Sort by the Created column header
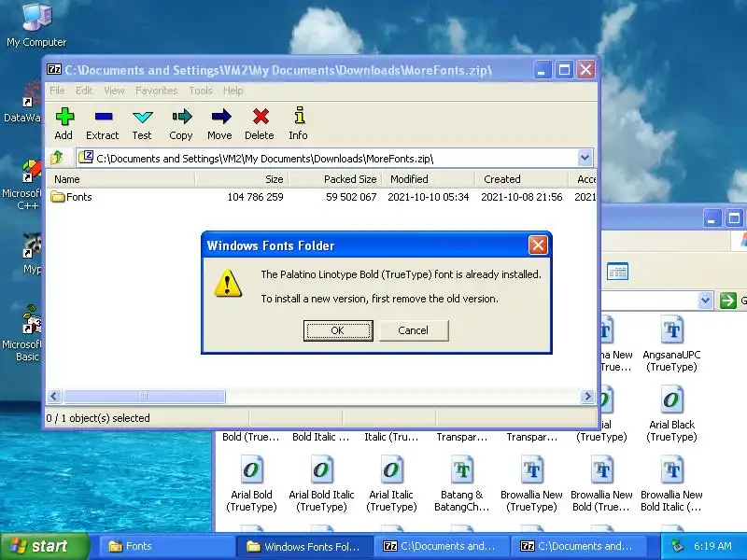Image resolution: width=747 pixels, height=560 pixels. (522, 179)
